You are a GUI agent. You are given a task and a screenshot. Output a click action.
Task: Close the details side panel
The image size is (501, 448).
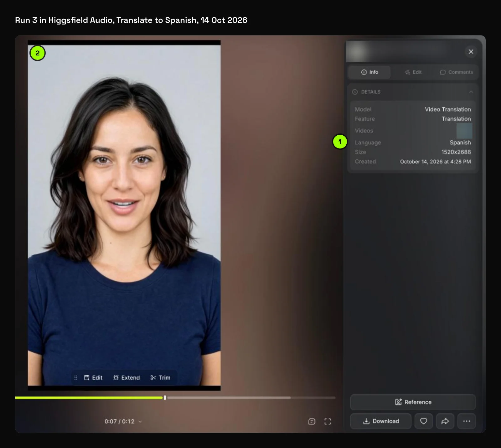coord(471,52)
